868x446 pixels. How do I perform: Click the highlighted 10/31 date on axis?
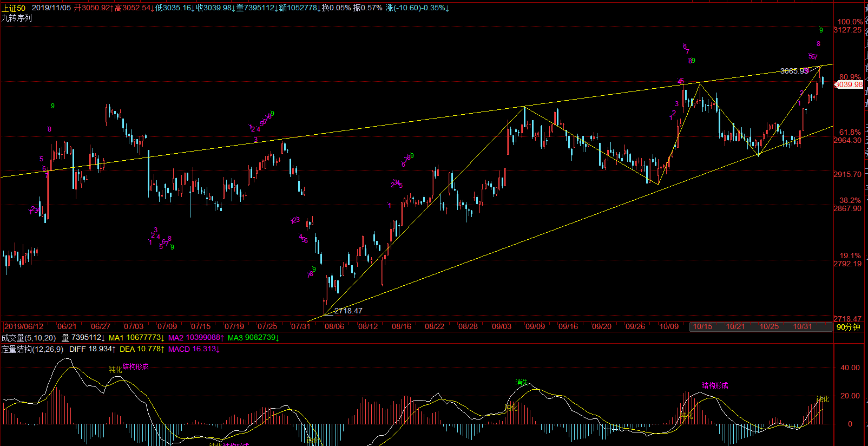(803, 326)
